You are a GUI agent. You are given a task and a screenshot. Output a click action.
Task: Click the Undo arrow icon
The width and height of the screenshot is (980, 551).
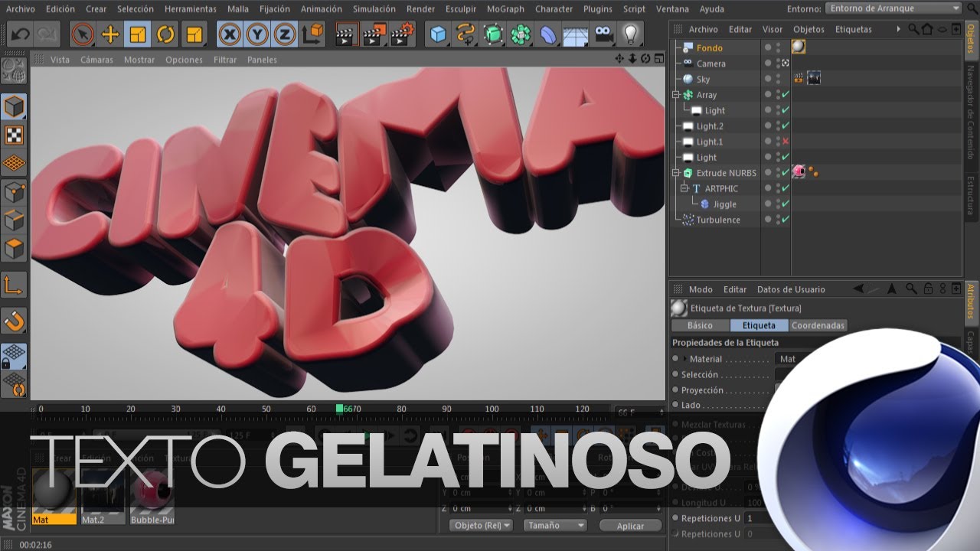[21, 34]
